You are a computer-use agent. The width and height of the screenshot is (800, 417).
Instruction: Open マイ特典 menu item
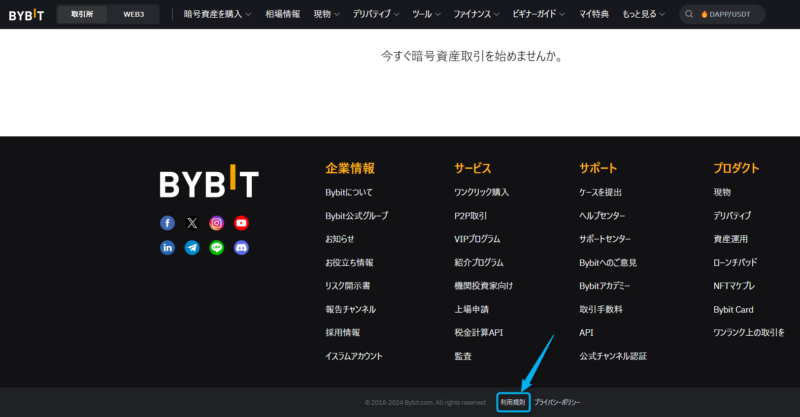(x=594, y=14)
